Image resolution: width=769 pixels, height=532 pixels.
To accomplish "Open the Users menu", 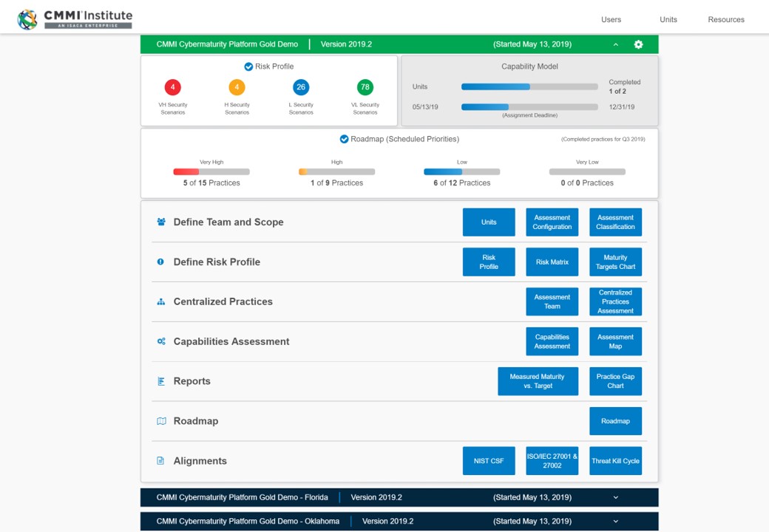I will [611, 20].
